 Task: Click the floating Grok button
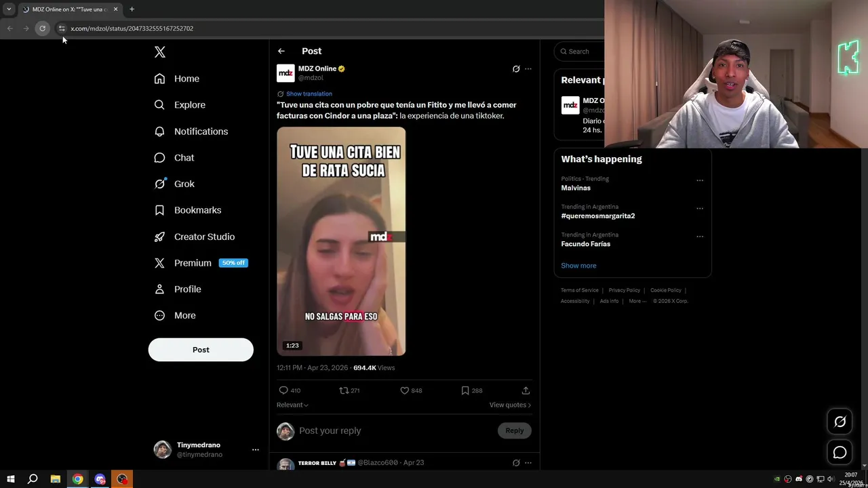[x=840, y=422]
